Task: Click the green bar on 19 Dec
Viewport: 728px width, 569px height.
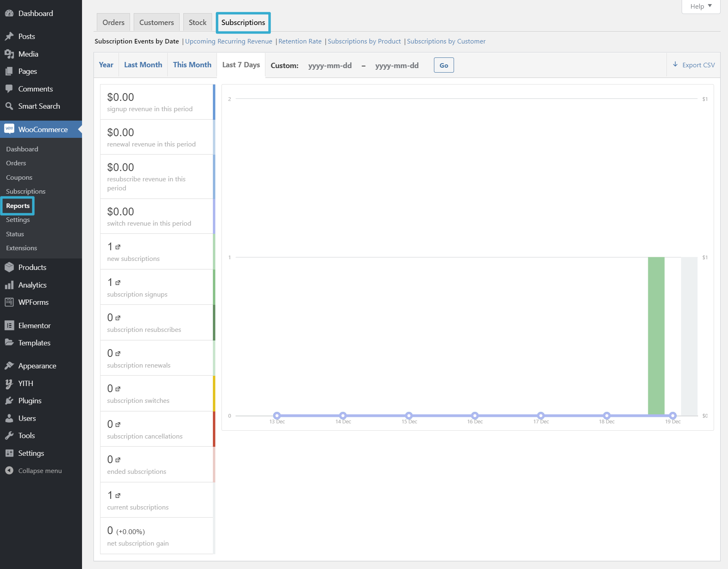Action: pyautogui.click(x=656, y=336)
